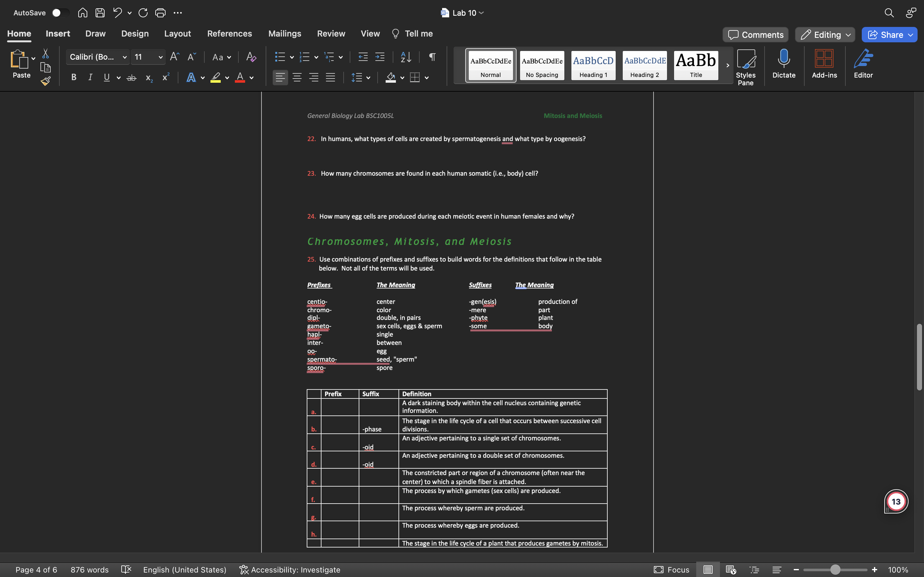Viewport: 924px width, 577px height.
Task: Expand the styles gallery arrow
Action: 728,65
